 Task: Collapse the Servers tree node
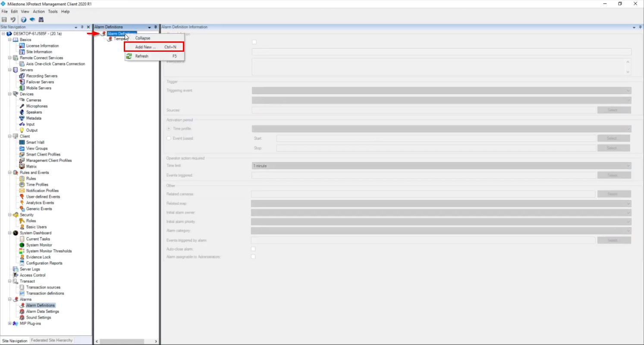pyautogui.click(x=9, y=70)
